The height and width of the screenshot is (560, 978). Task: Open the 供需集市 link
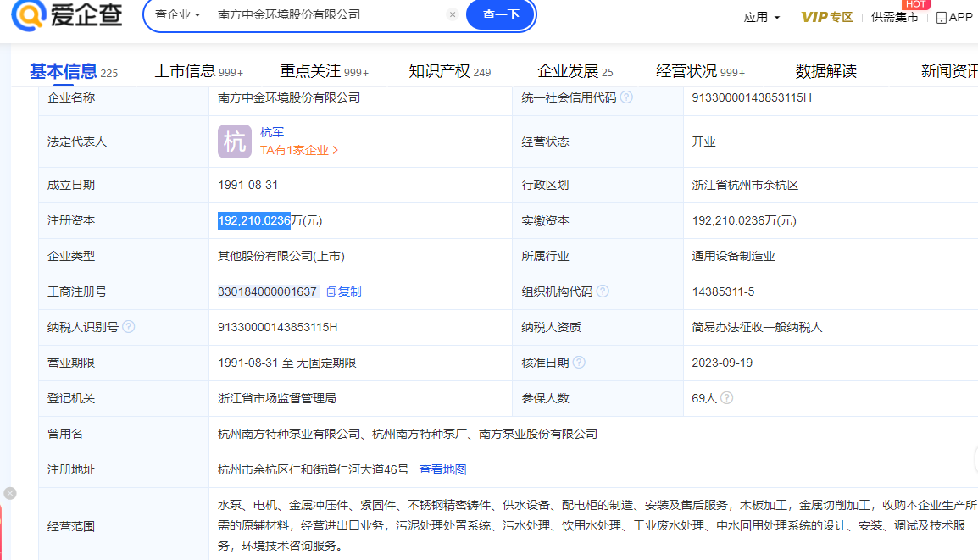pos(894,18)
